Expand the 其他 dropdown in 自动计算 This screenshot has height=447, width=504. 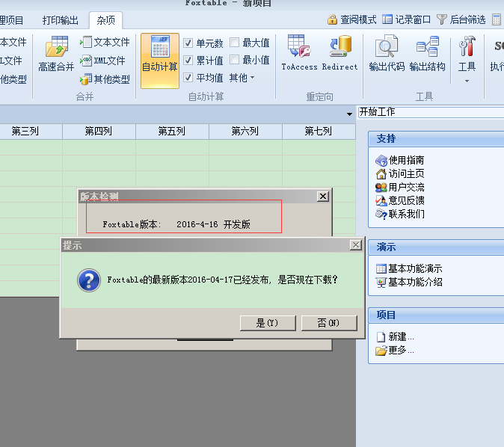point(242,78)
